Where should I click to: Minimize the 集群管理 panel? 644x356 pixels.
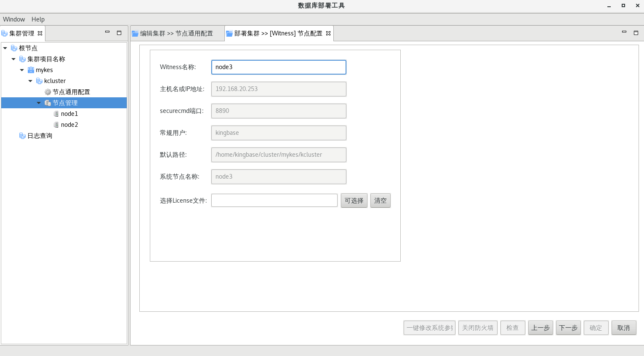point(107,32)
